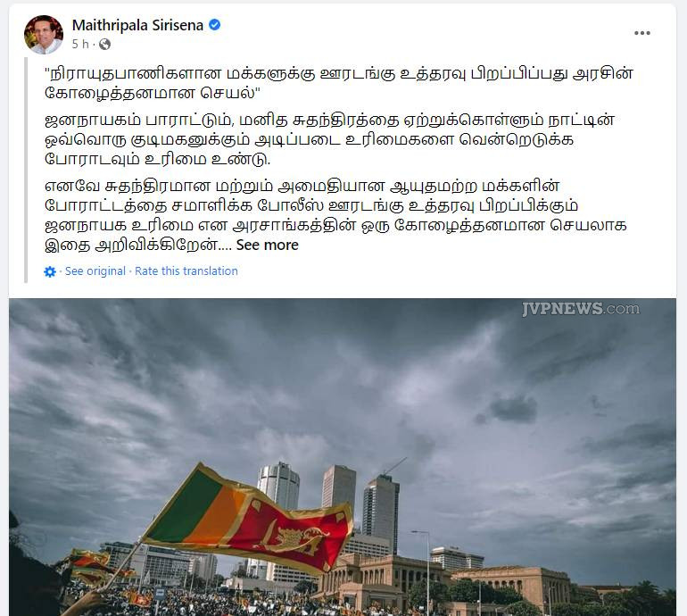Open the translation settings gear icon
This screenshot has width=687, height=616.
click(50, 271)
